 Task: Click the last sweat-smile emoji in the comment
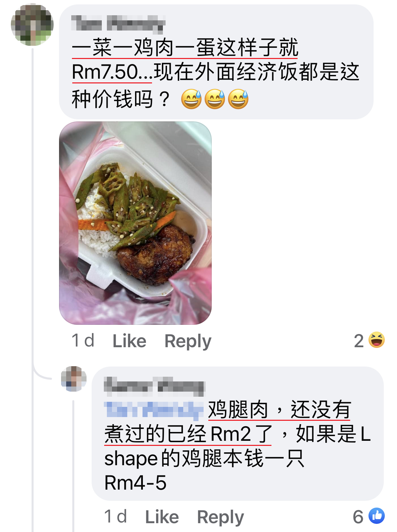coord(238,99)
